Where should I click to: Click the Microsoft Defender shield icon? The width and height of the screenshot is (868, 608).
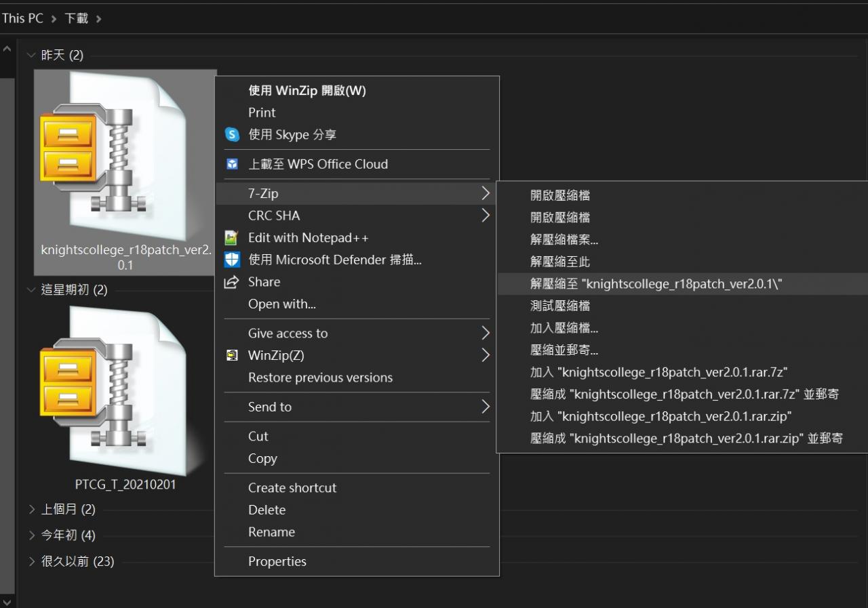click(233, 260)
